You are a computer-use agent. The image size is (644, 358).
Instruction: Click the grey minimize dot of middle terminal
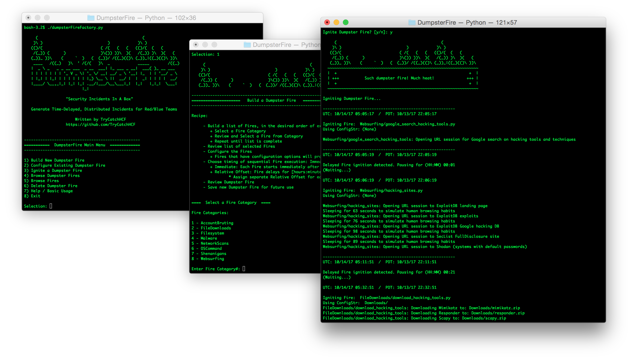[205, 45]
